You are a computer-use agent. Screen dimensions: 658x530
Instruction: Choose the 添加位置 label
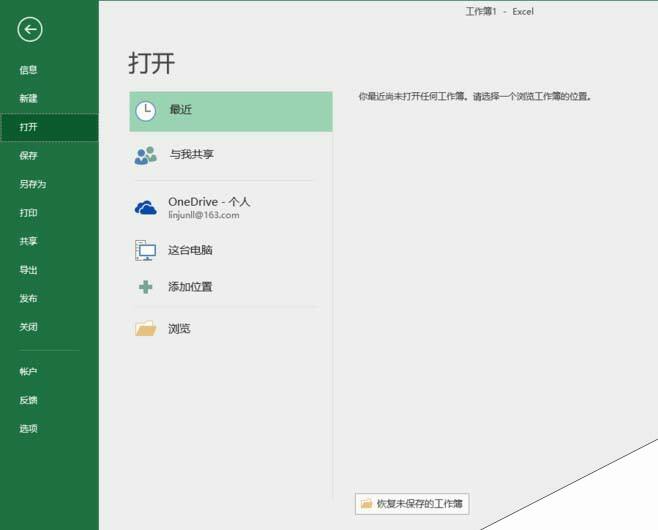(190, 287)
